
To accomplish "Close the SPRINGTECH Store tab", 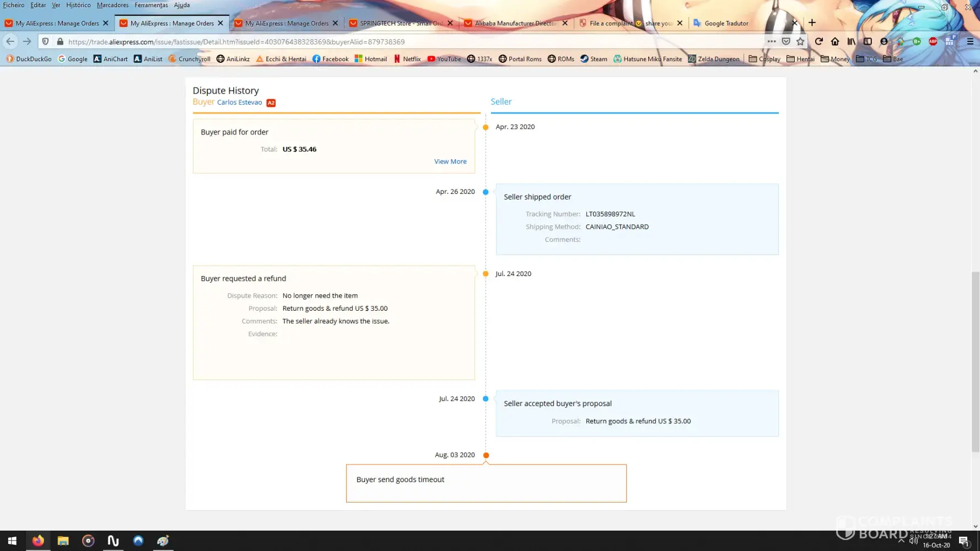I will [x=450, y=23].
